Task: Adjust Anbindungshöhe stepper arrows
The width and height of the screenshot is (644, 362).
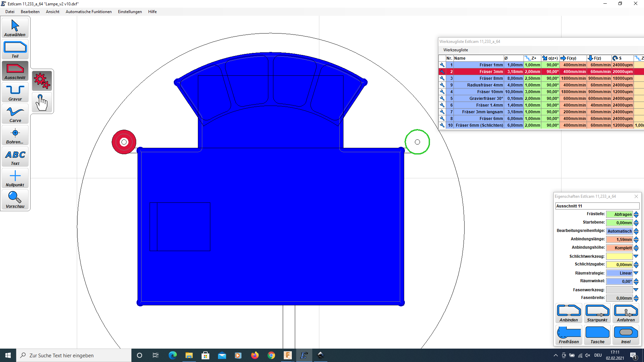Action: pos(636,248)
